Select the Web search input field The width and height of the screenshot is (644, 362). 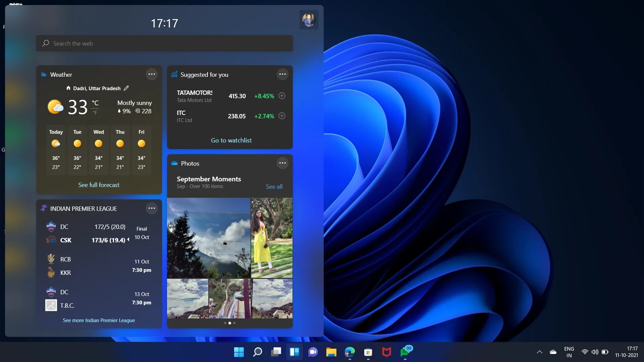164,43
